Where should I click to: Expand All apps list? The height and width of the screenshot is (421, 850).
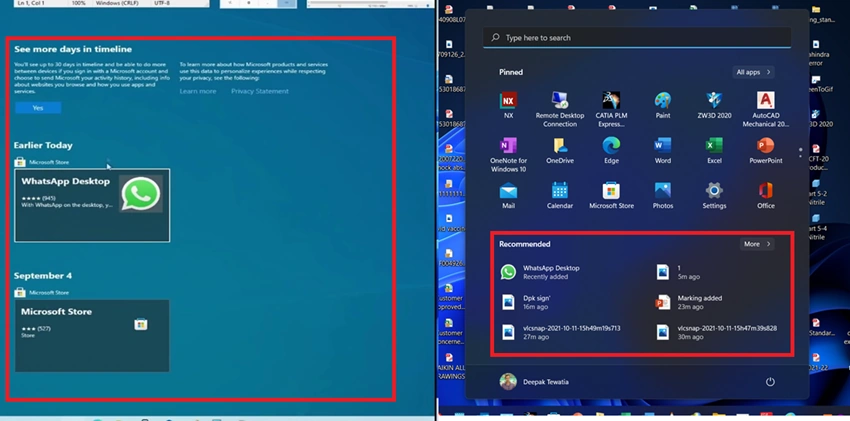753,72
